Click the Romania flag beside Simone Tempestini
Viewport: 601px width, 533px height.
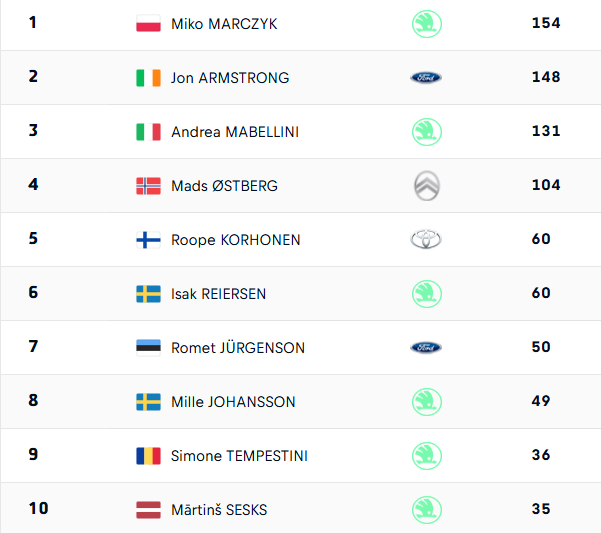tap(148, 456)
